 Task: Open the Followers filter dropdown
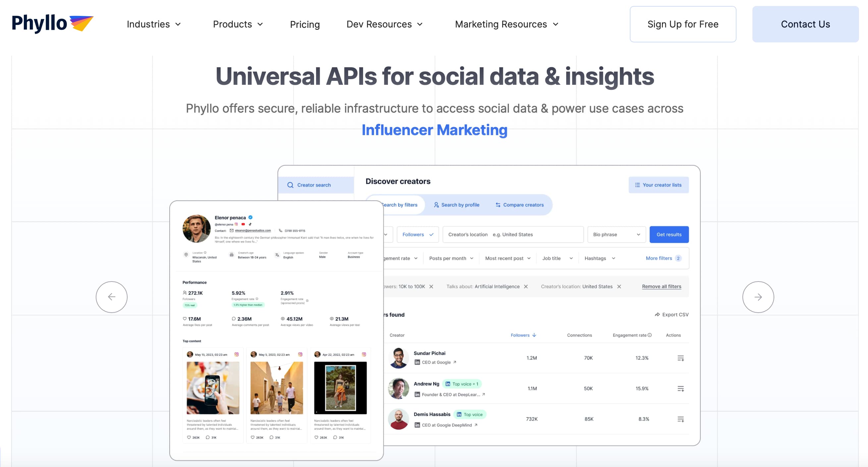pos(418,234)
